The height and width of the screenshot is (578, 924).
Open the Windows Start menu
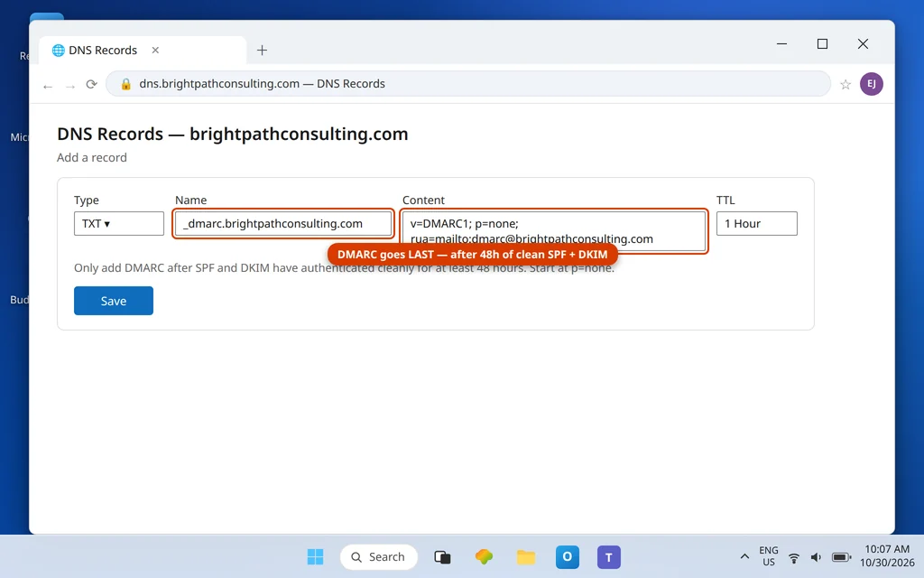(x=315, y=556)
